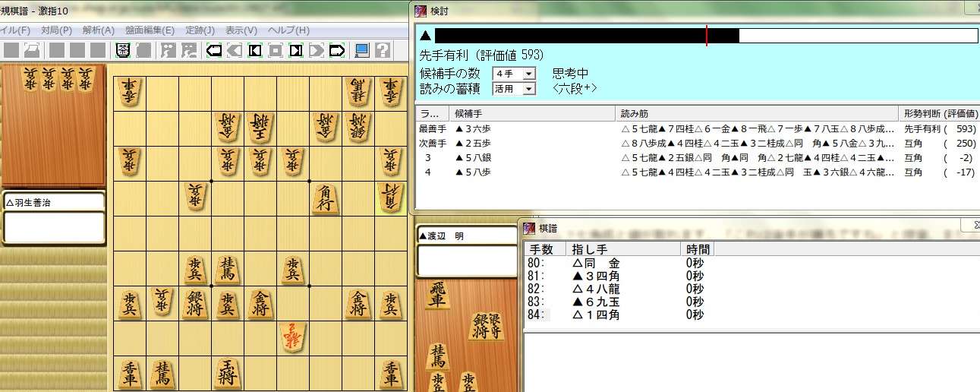This screenshot has height=392, width=980.
Task: Click the 形勢判断 (評価値) column header
Action: [938, 113]
